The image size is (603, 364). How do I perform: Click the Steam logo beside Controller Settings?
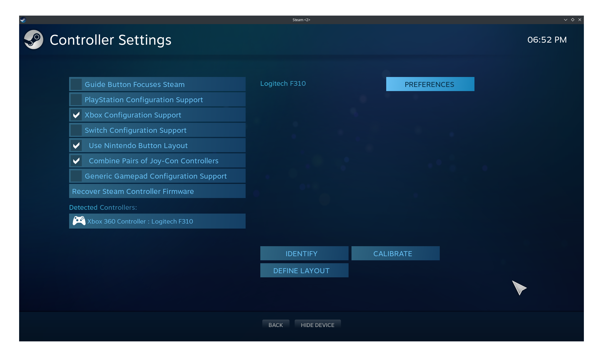click(x=34, y=40)
